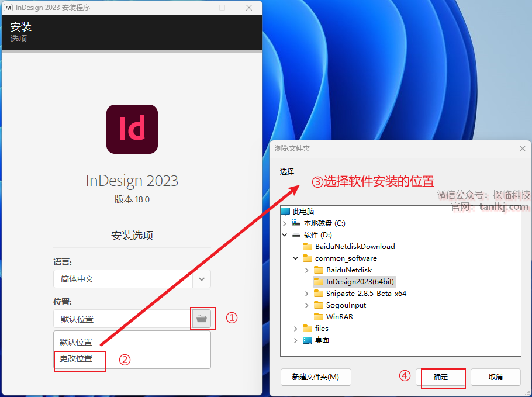
Task: Close the 浏览文件夹 dialog
Action: click(523, 149)
